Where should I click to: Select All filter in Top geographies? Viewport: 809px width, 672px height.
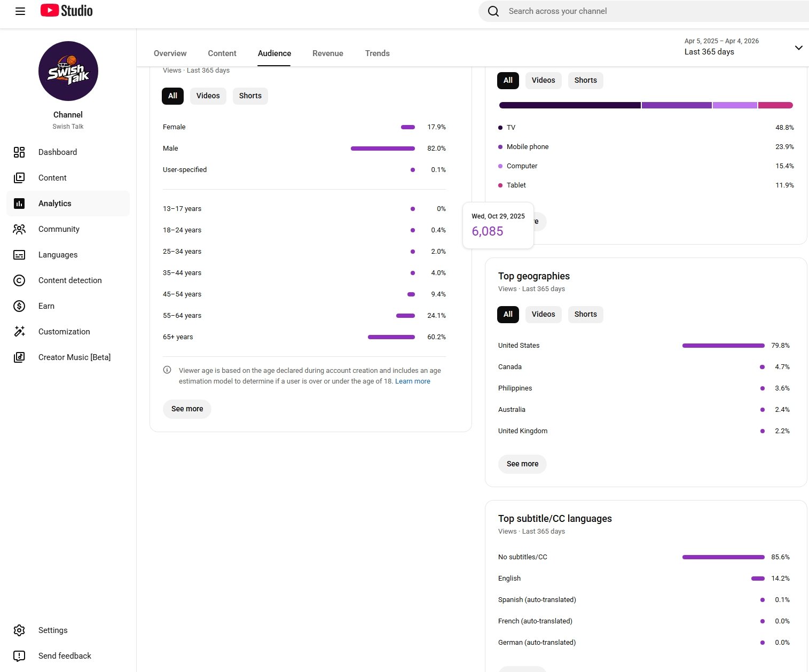point(508,315)
